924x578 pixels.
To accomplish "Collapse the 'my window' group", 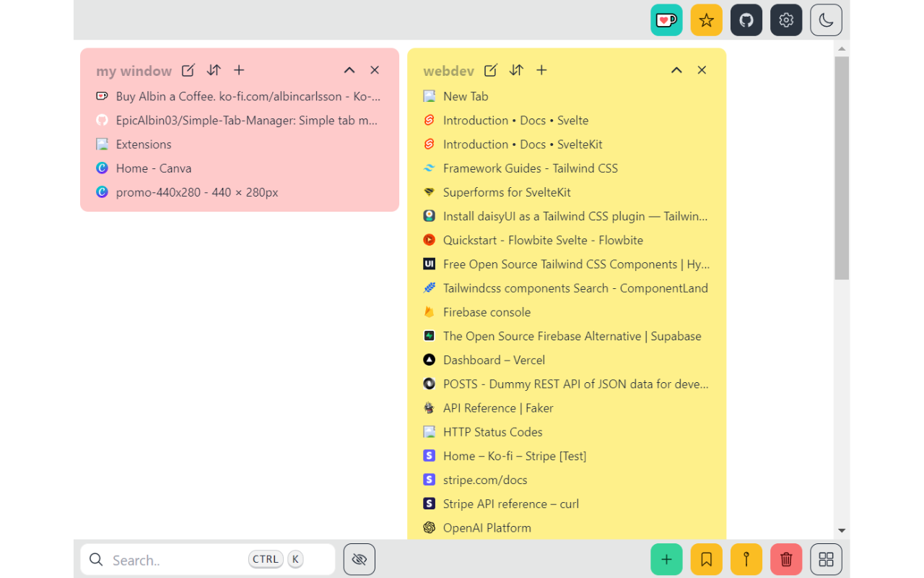I will coord(349,70).
